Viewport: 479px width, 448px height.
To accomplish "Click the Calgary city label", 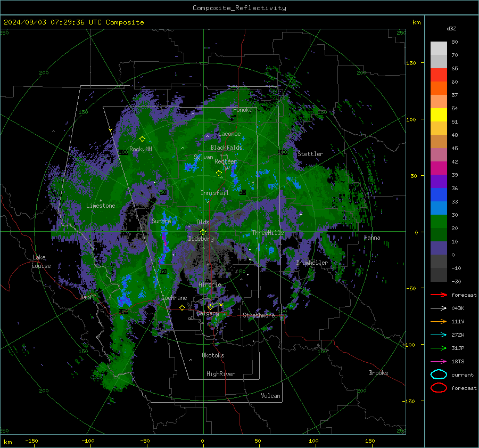I will coord(208,313).
